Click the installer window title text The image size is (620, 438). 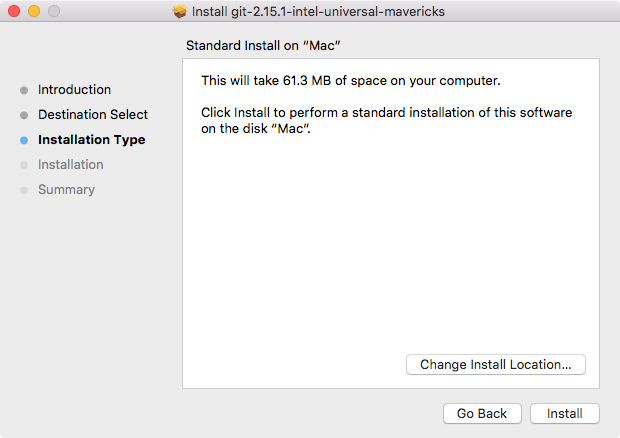pos(319,12)
